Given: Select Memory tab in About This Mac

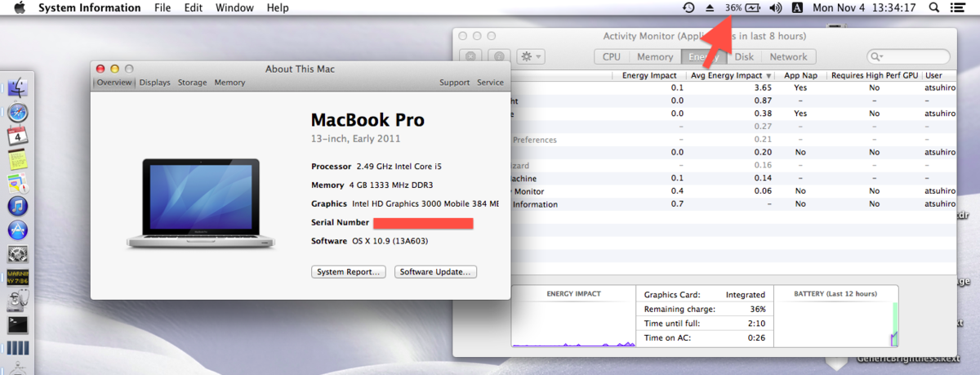Looking at the screenshot, I should tap(229, 83).
